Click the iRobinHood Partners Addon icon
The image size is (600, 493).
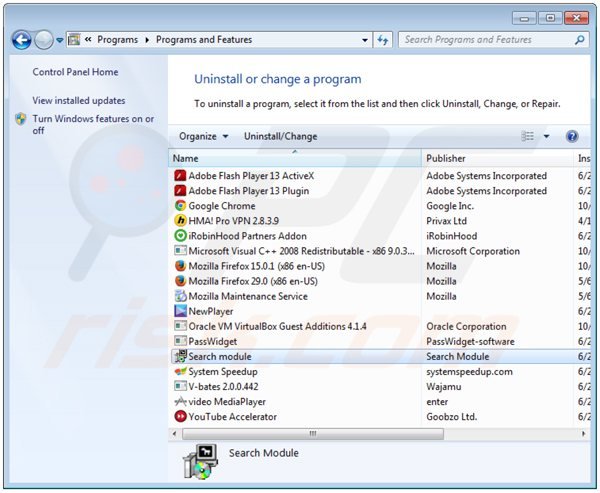tap(180, 235)
